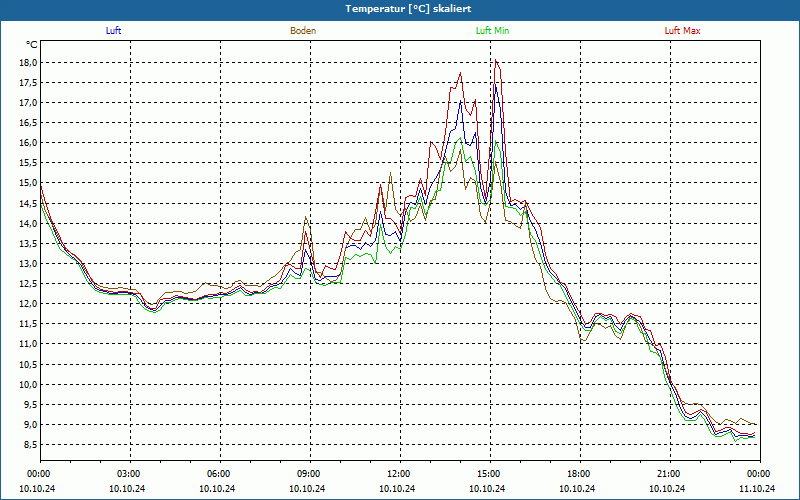Click the 12,0 y-axis value
Viewport: 800px width, 500px height.
pos(29,304)
